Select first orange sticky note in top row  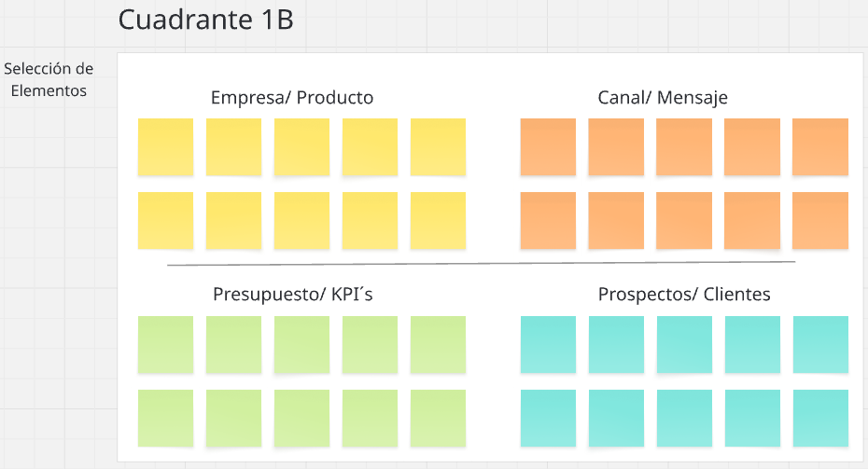[548, 146]
